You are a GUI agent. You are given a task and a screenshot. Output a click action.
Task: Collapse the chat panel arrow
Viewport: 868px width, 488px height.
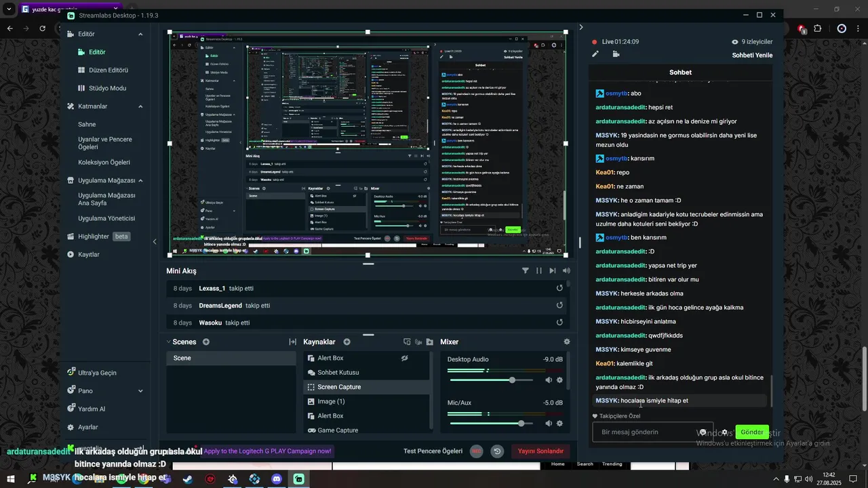(581, 28)
